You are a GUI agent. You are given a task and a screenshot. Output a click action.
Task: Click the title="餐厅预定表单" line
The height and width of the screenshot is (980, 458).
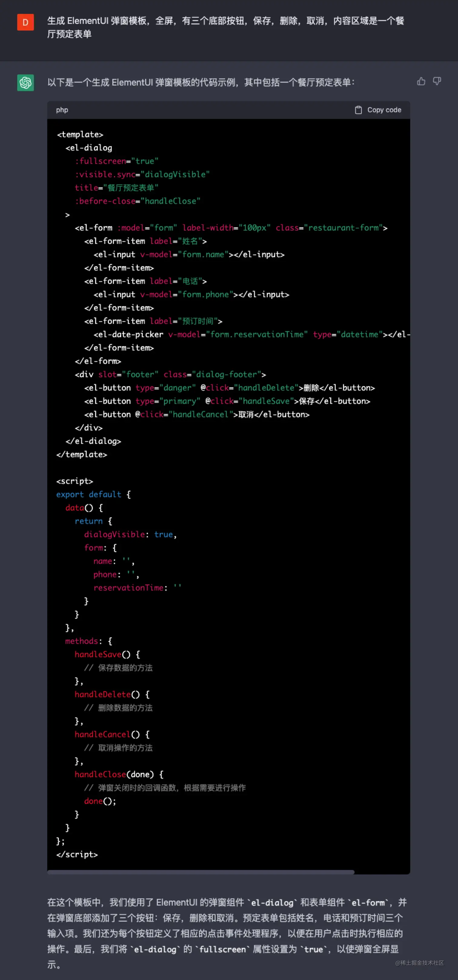pos(116,188)
